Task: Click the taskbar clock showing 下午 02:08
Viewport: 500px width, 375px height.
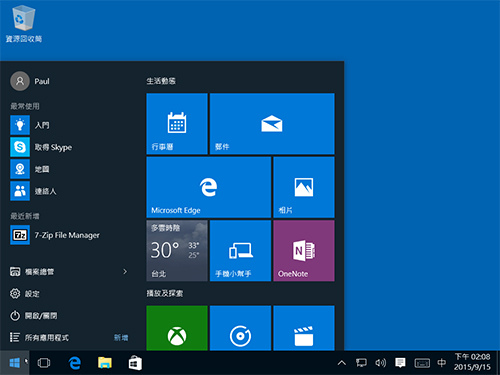Action: (x=472, y=362)
